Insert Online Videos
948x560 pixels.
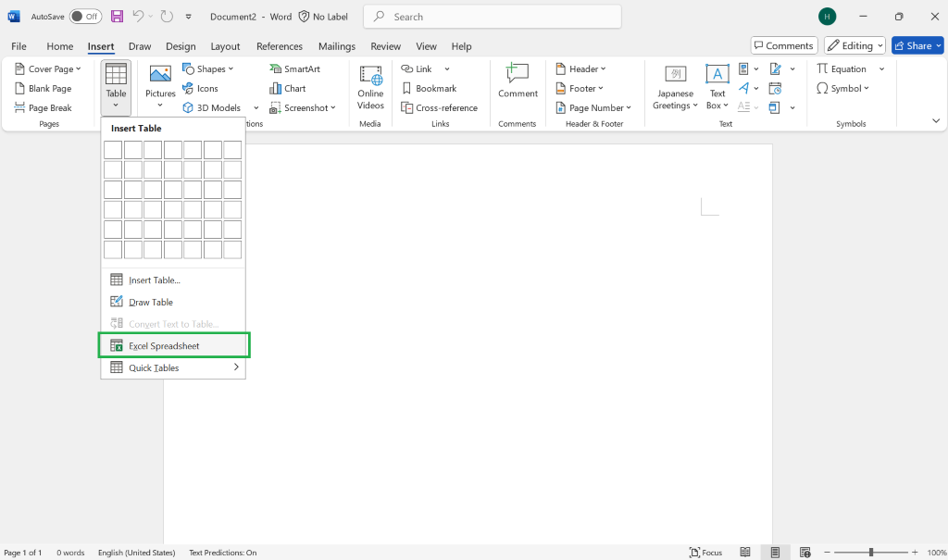pos(370,88)
